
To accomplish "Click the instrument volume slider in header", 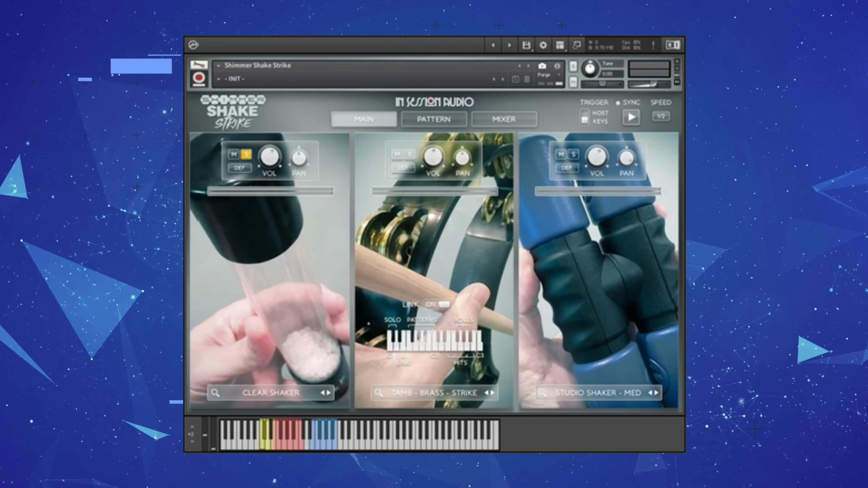I will [649, 84].
